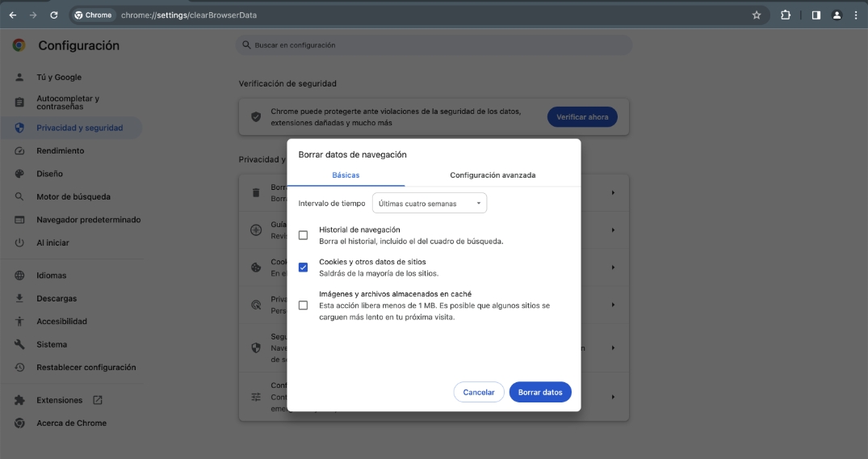
Task: Click the Descargas download icon
Action: coord(19,298)
